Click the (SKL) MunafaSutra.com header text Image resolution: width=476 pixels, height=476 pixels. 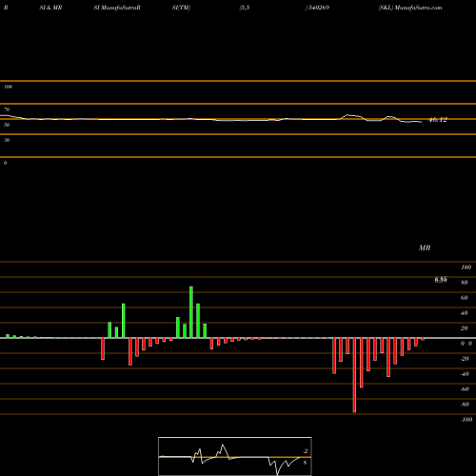(410, 8)
